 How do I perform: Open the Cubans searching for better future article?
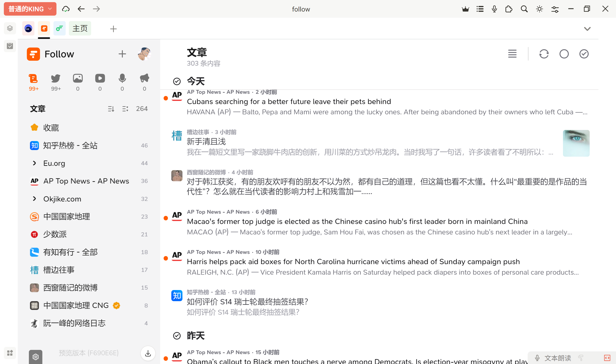(x=289, y=102)
